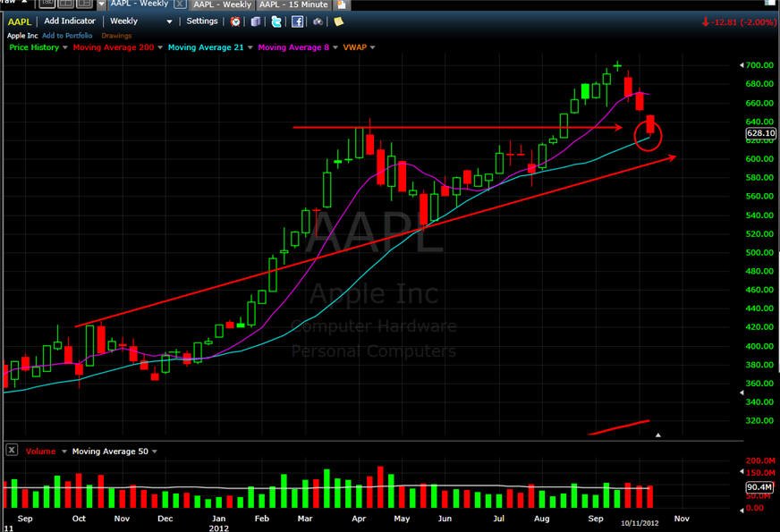Select the Price History indicator label
This screenshot has width=780, height=532.
pos(34,47)
